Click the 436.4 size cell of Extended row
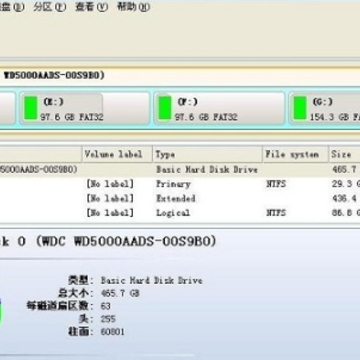 coord(344,198)
